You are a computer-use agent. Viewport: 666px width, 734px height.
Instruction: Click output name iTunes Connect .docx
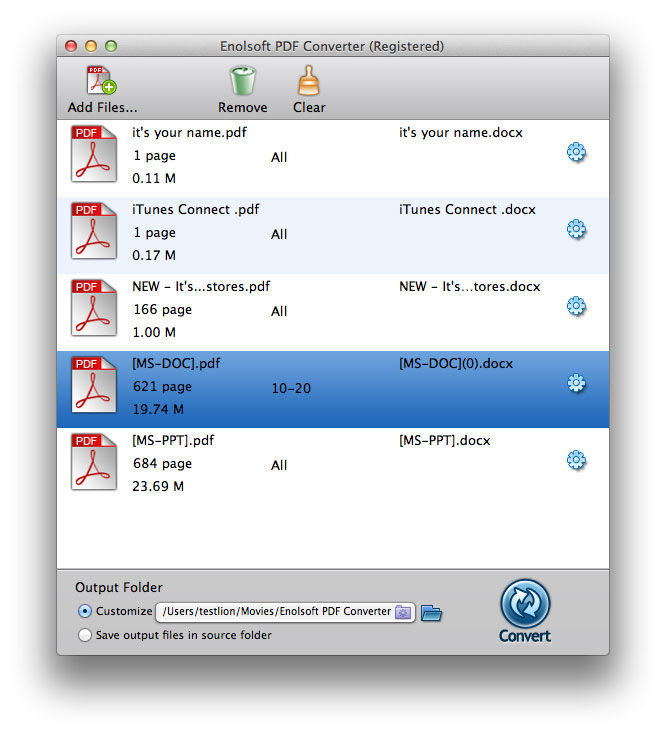click(467, 209)
